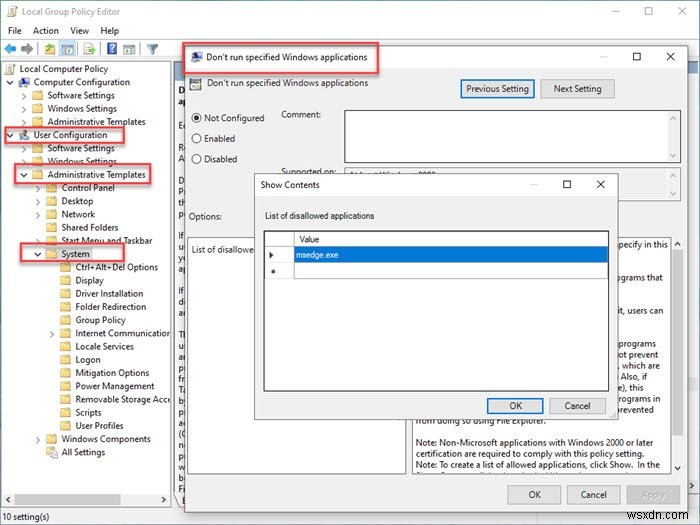Click the User Configuration user icon
700x525 pixels.
tap(24, 135)
